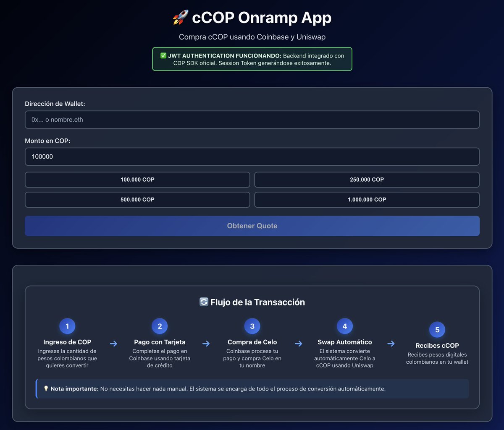Click the 'Flujo de la Transacción' heading

(257, 302)
